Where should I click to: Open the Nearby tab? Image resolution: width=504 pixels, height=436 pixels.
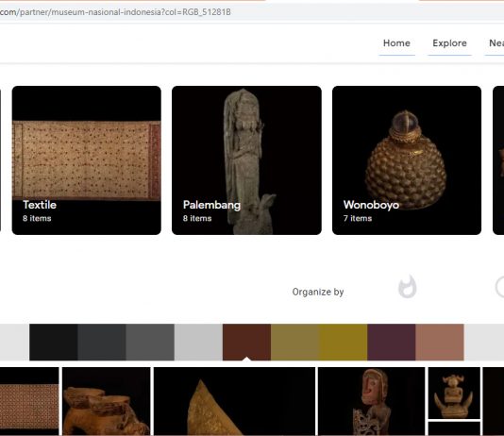[x=496, y=43]
